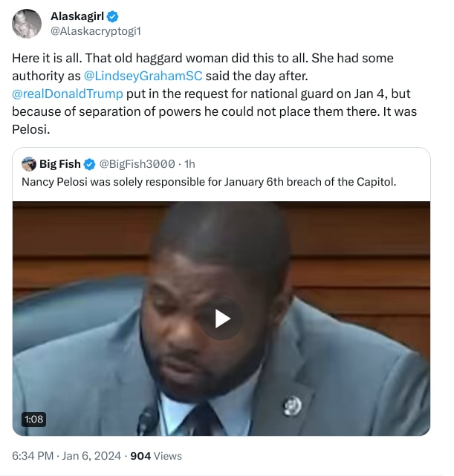454x476 pixels.
Task: Click Alaskagirl's blue verified badge
Action: (x=113, y=16)
